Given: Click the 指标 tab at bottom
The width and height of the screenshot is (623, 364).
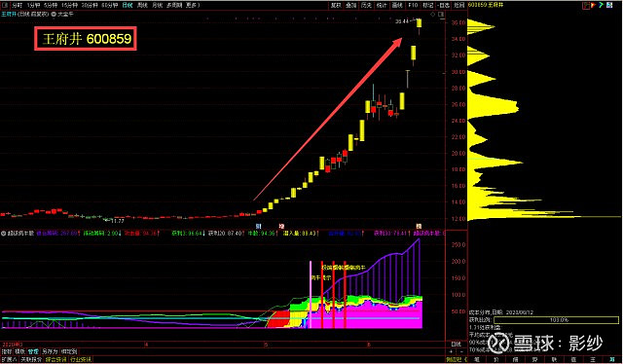Looking at the screenshot, I should tap(7, 351).
